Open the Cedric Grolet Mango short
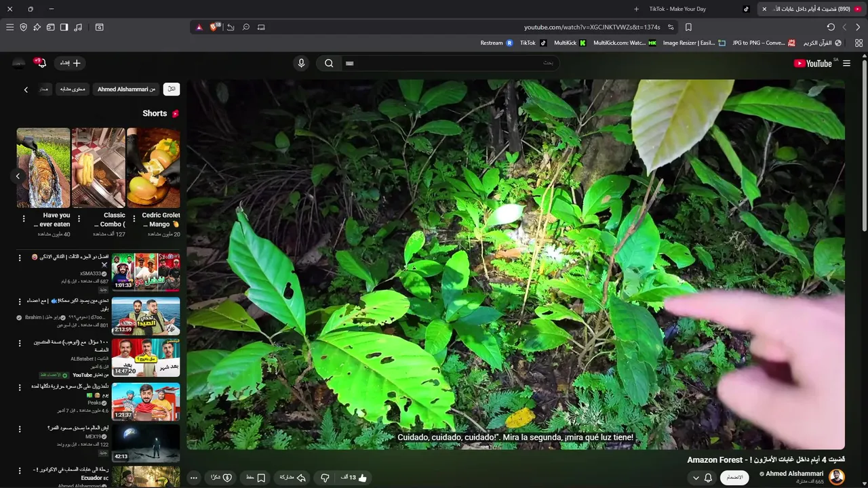 [x=153, y=167]
